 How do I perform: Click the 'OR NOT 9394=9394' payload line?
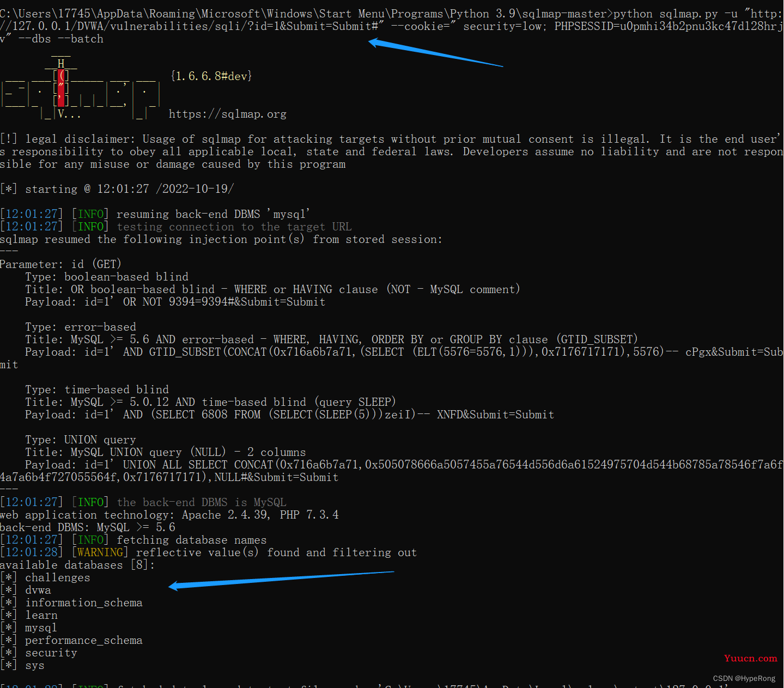pyautogui.click(x=175, y=302)
